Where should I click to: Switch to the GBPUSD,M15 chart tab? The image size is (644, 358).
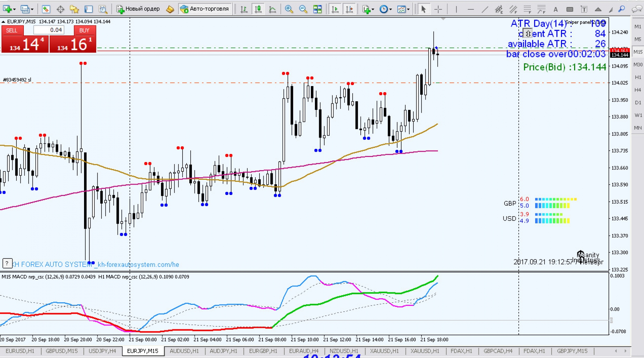[62, 351]
